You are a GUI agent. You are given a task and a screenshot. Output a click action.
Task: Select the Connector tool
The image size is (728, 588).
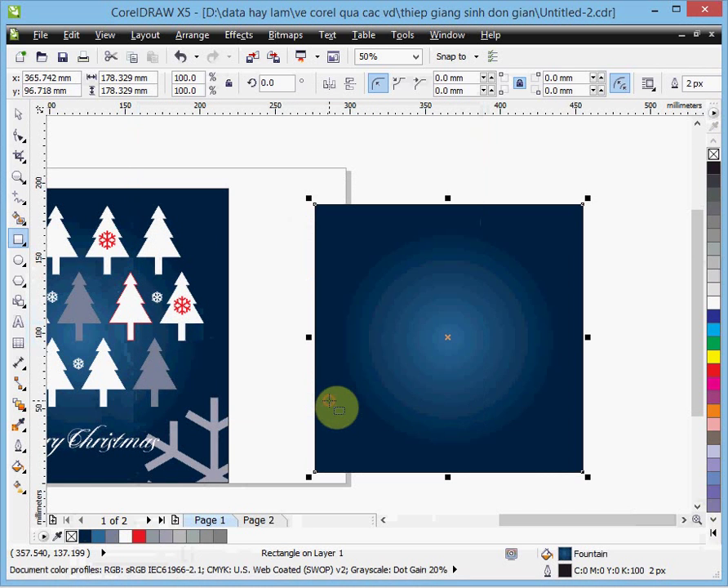click(x=18, y=384)
